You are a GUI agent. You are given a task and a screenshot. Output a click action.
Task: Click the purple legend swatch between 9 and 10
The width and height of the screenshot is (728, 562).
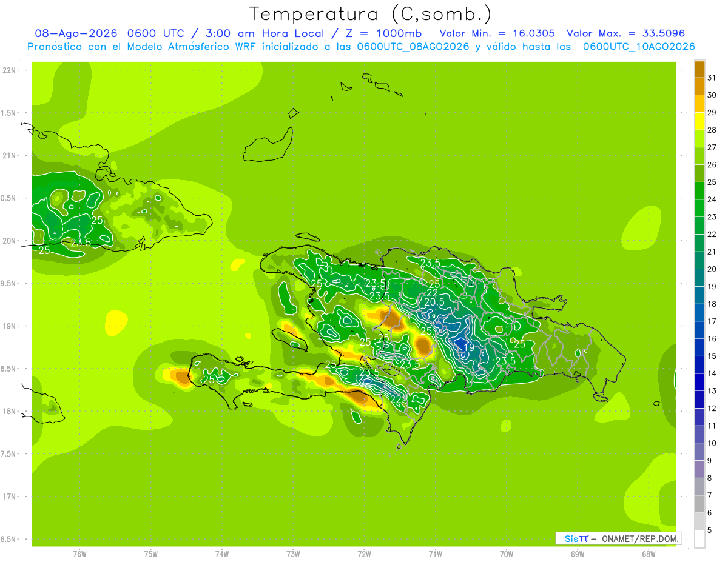(699, 452)
